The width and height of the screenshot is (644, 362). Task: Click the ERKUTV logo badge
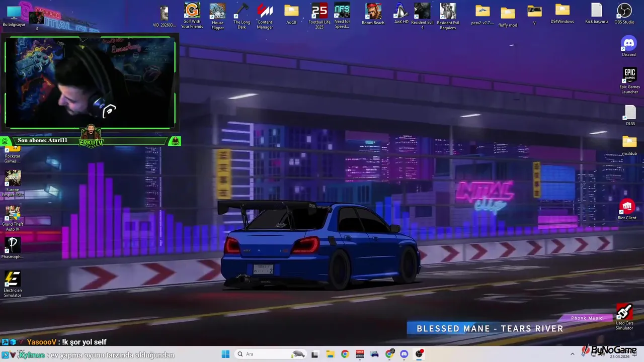(x=91, y=136)
